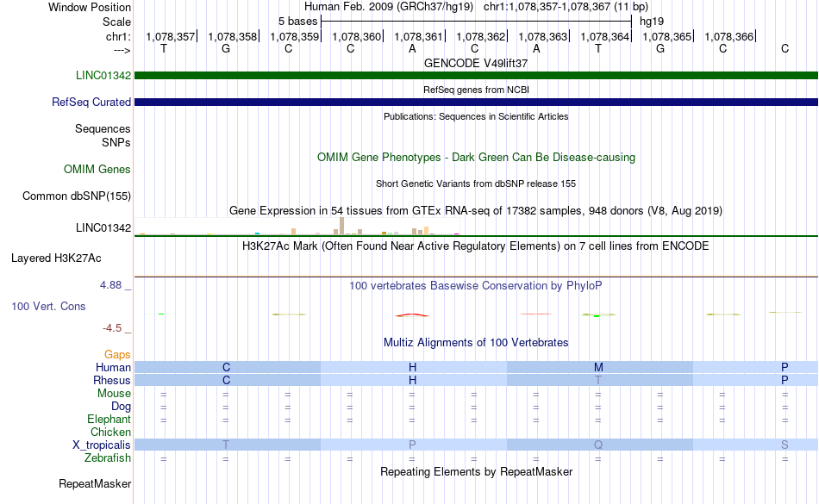Select the Human alignment row label
This screenshot has width=819, height=504.
pos(113,367)
